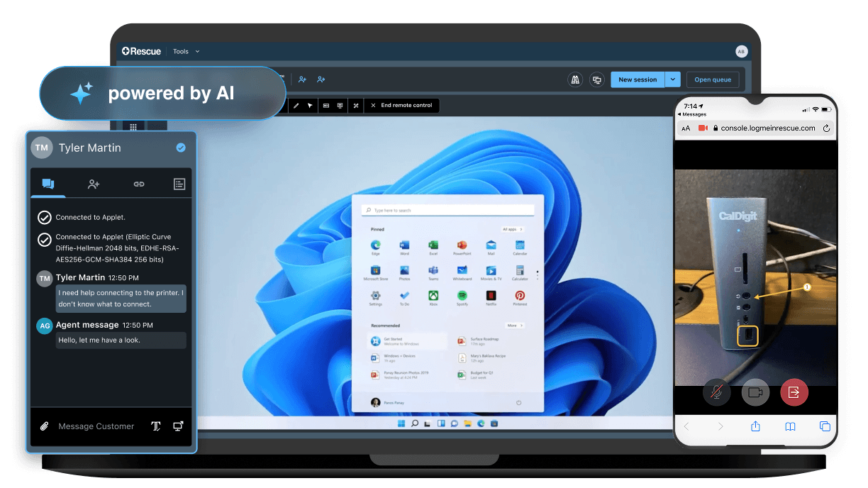This screenshot has height=488, width=868.
Task: Open Word from pinned apps
Action: [x=404, y=247]
